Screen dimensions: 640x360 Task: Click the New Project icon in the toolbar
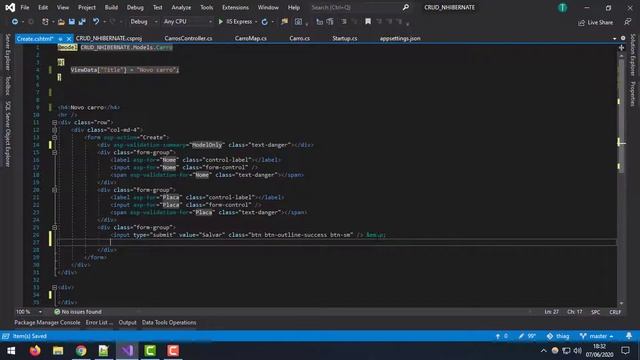[45, 22]
